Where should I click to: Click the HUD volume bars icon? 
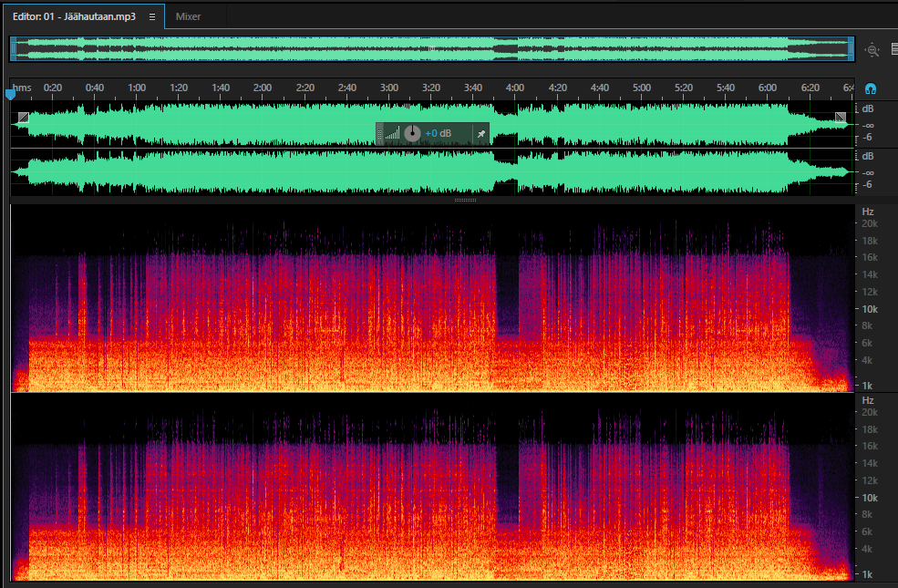pyautogui.click(x=392, y=134)
